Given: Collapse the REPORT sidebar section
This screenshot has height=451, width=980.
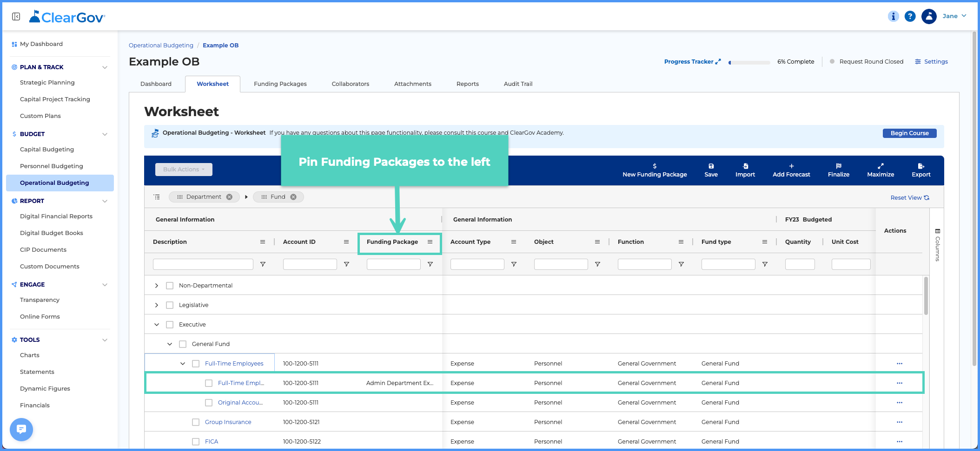Looking at the screenshot, I should point(105,201).
